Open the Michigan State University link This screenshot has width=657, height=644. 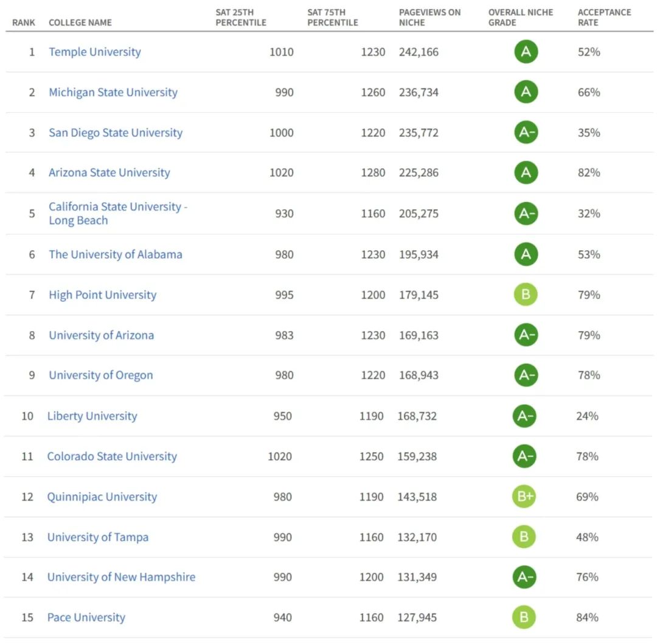(113, 93)
